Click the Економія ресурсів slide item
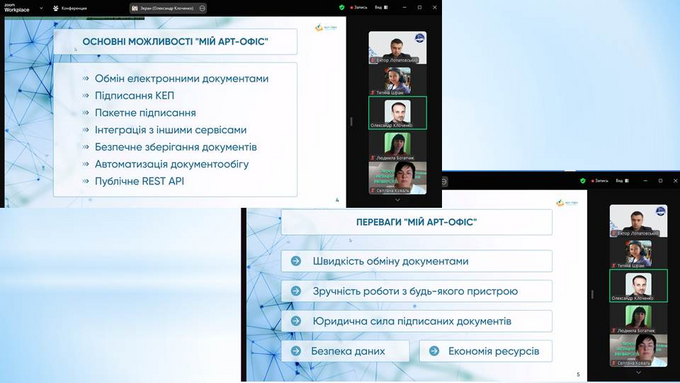Screen dimensions: 680x383 point(486,351)
